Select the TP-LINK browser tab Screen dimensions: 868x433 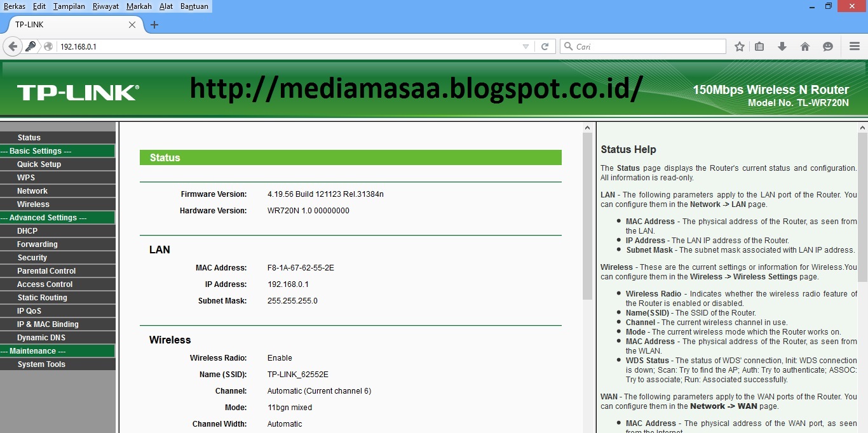click(72, 25)
